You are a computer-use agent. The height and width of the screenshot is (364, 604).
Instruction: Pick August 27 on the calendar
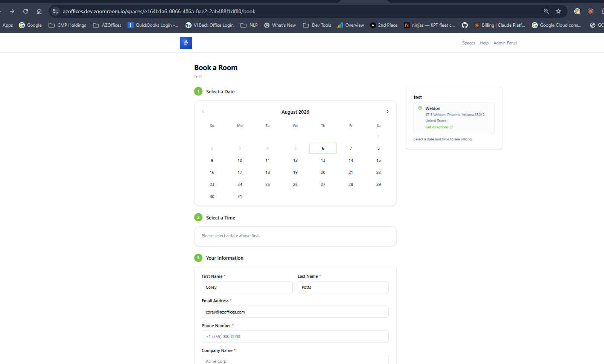click(323, 184)
